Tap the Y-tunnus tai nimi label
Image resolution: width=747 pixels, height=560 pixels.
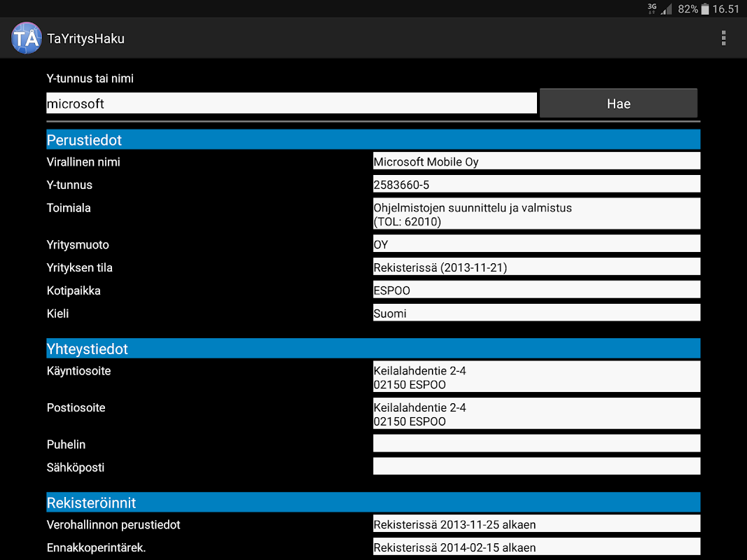pyautogui.click(x=90, y=78)
